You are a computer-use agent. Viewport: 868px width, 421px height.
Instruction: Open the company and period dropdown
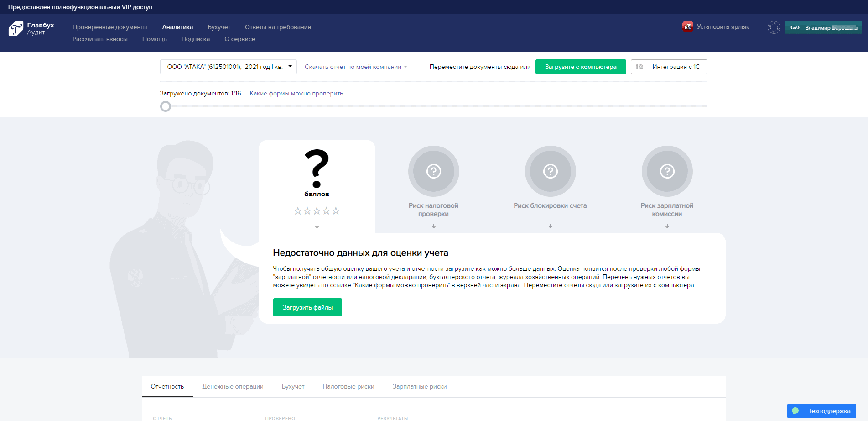tap(228, 67)
